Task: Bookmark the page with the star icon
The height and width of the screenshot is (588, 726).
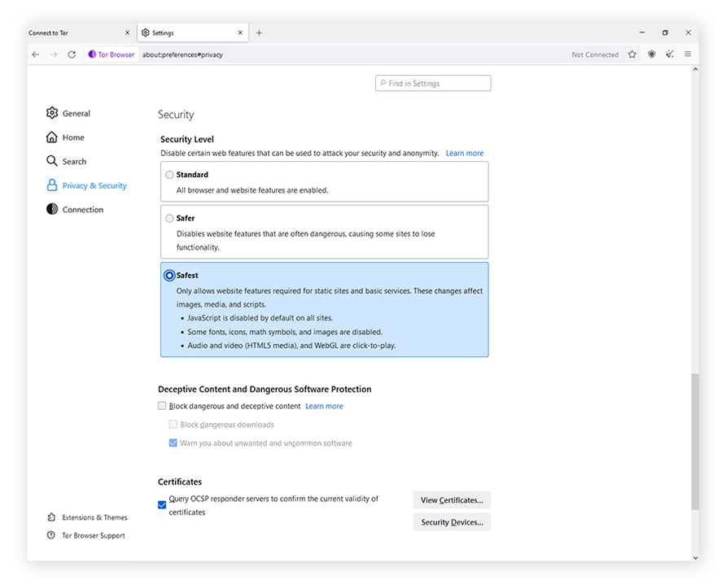Action: pyautogui.click(x=632, y=54)
